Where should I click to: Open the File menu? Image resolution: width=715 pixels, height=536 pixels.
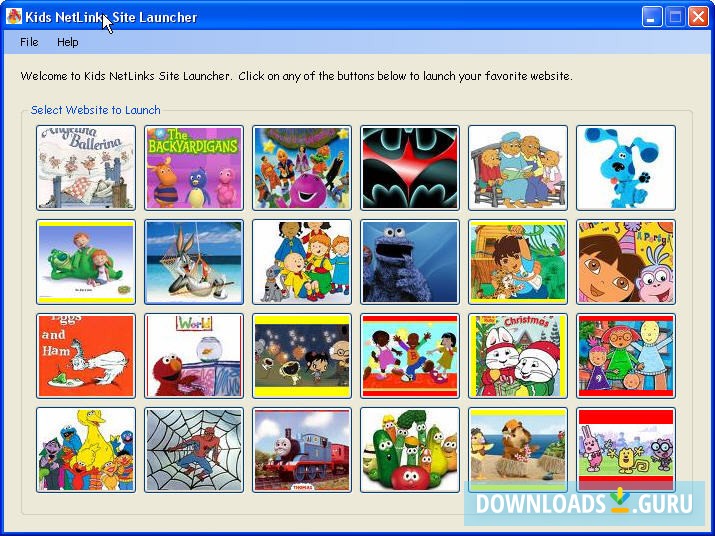coord(29,42)
